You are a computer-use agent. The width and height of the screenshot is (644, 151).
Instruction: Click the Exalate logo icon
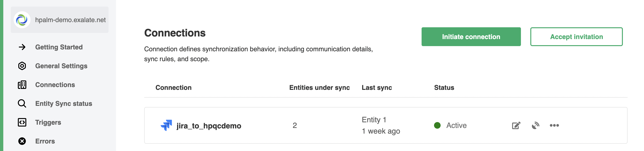(22, 20)
